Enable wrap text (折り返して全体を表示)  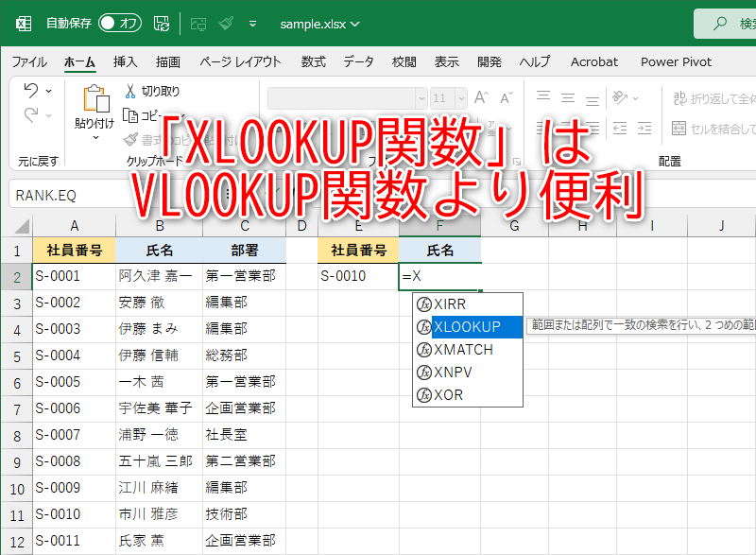pos(679,98)
